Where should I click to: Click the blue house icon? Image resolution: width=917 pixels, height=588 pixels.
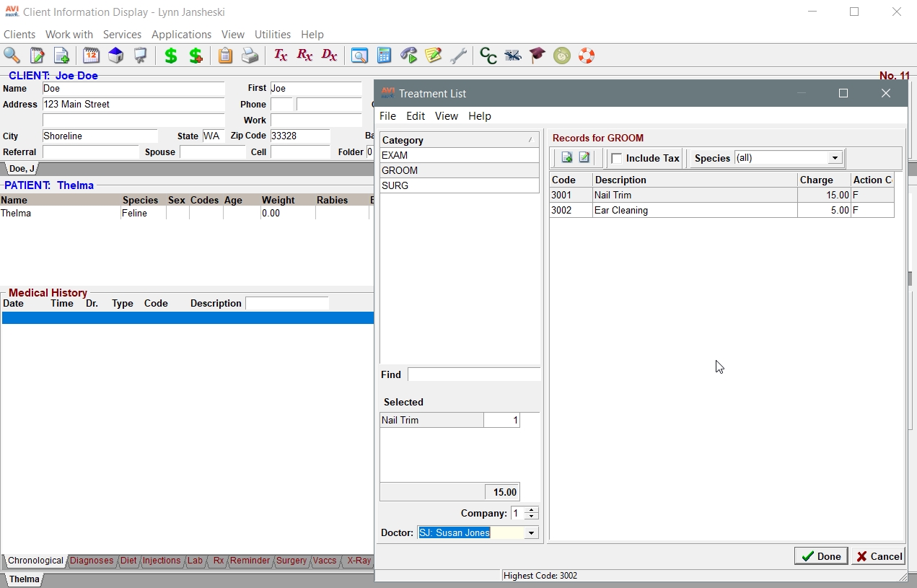116,56
